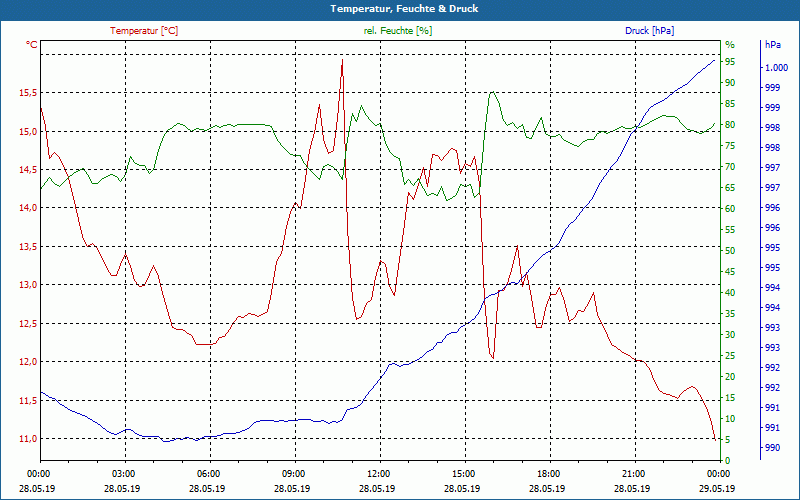
Task: Click the '03:00' time axis label
Action: pyautogui.click(x=122, y=474)
